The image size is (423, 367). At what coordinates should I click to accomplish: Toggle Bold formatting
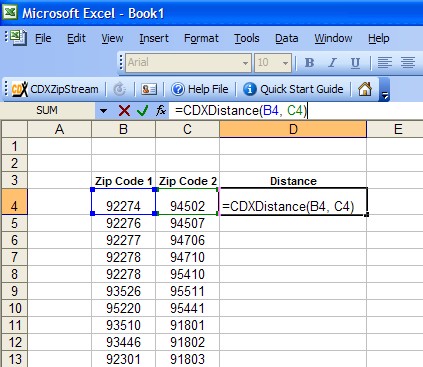tap(309, 62)
